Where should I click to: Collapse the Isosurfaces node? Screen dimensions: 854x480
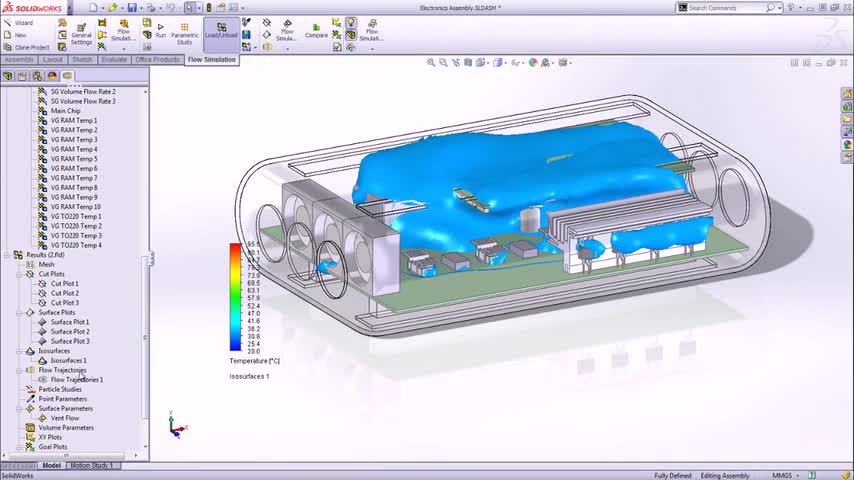tap(19, 351)
